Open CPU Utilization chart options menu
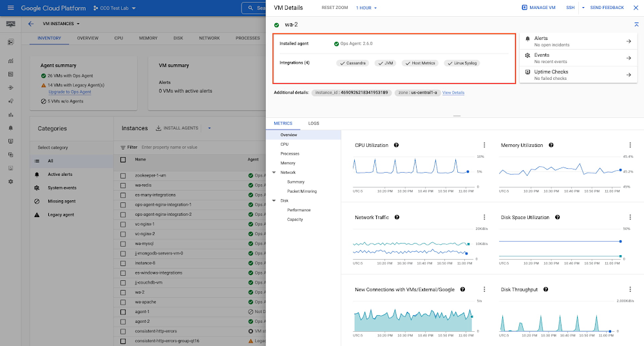Viewport: 644px width, 346px height. [484, 145]
